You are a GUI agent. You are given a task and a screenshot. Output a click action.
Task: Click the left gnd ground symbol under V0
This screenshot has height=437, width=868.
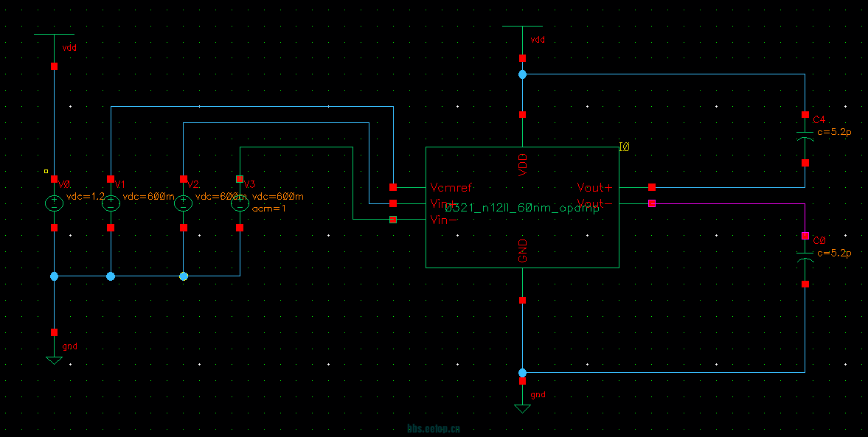point(55,360)
